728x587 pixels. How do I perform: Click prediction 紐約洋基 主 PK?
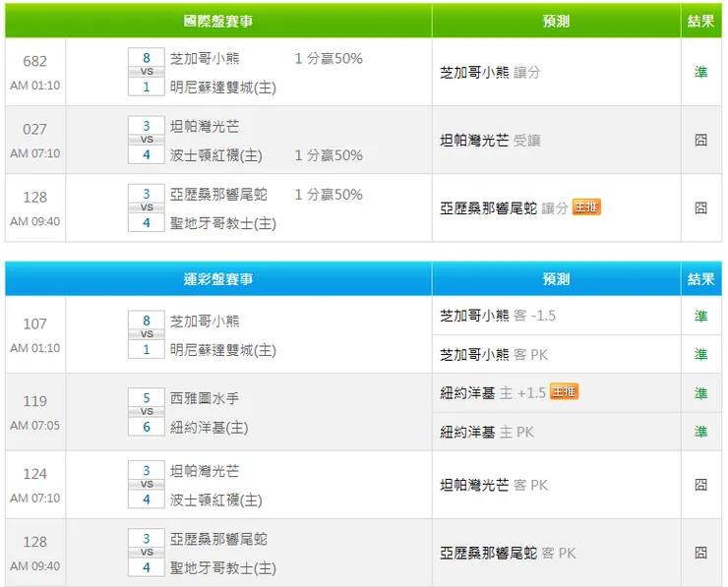[487, 433]
